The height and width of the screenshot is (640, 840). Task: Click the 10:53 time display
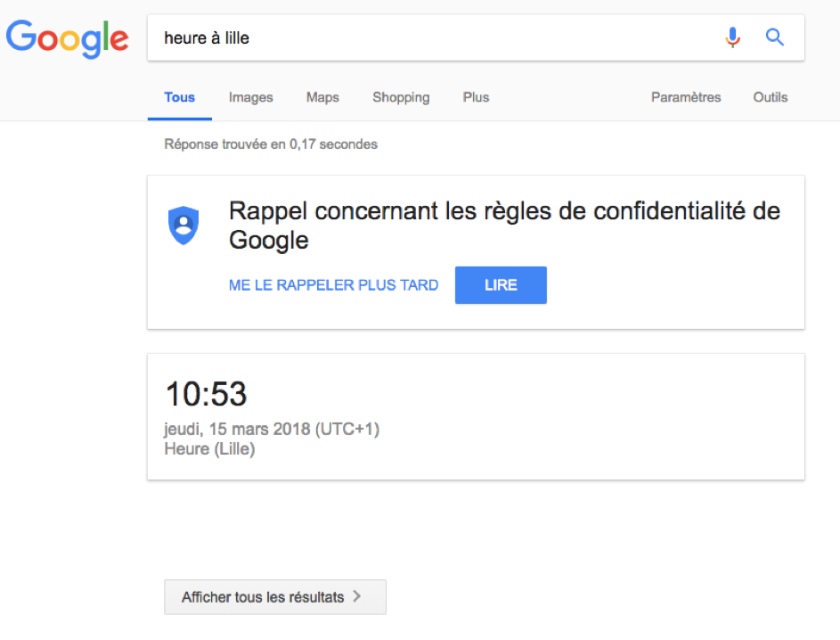207,394
